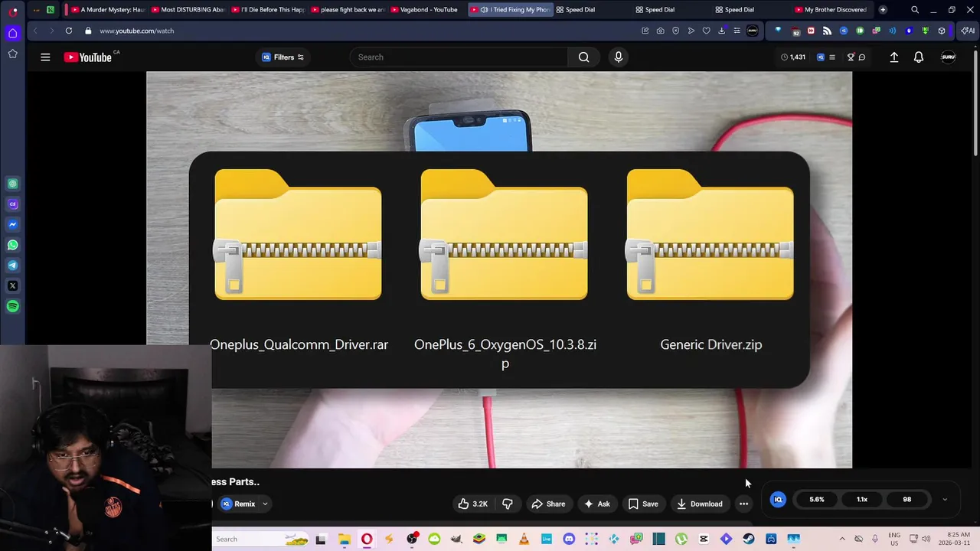Open YouTube notifications bell
Viewport: 980px width, 551px height.
tap(919, 57)
